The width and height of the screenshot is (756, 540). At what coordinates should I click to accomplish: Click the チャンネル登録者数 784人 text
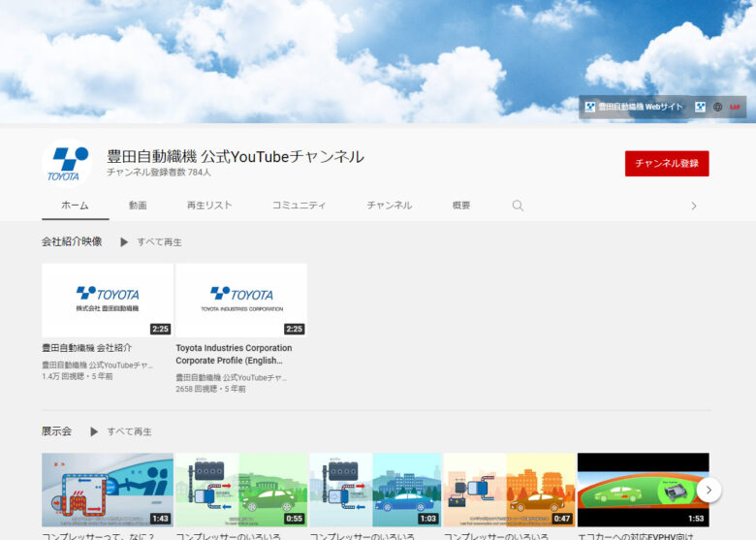pyautogui.click(x=159, y=173)
